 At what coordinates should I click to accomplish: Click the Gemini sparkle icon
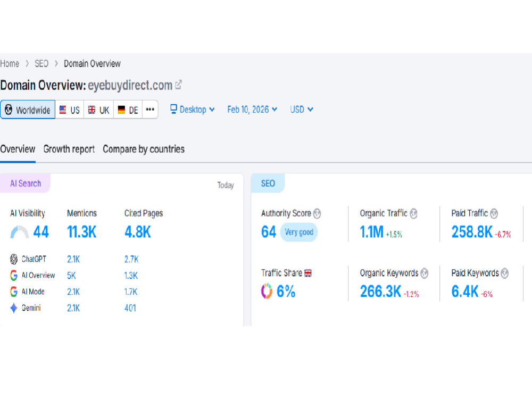tap(14, 308)
